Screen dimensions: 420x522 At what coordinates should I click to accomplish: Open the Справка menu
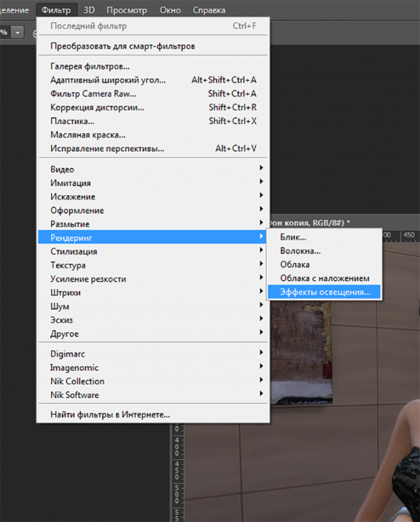point(209,10)
